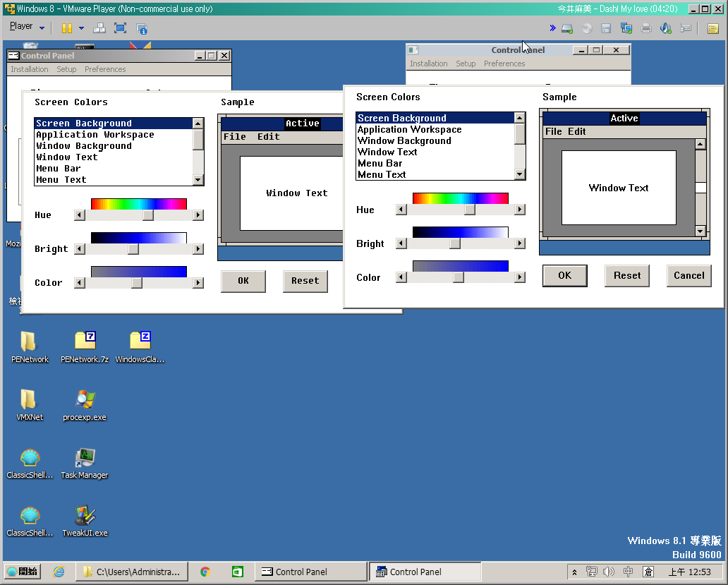Select Window Text in the Screen Colors list
The image size is (728, 585).
click(387, 152)
